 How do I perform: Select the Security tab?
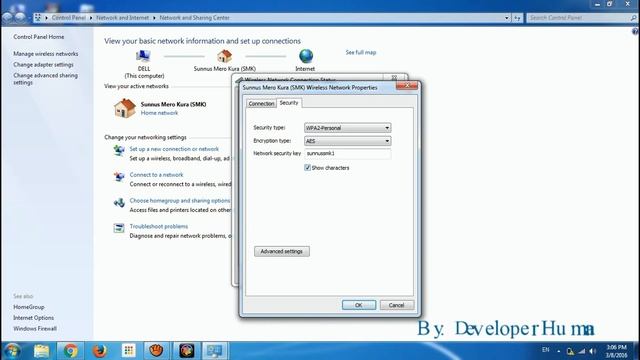pos(289,103)
